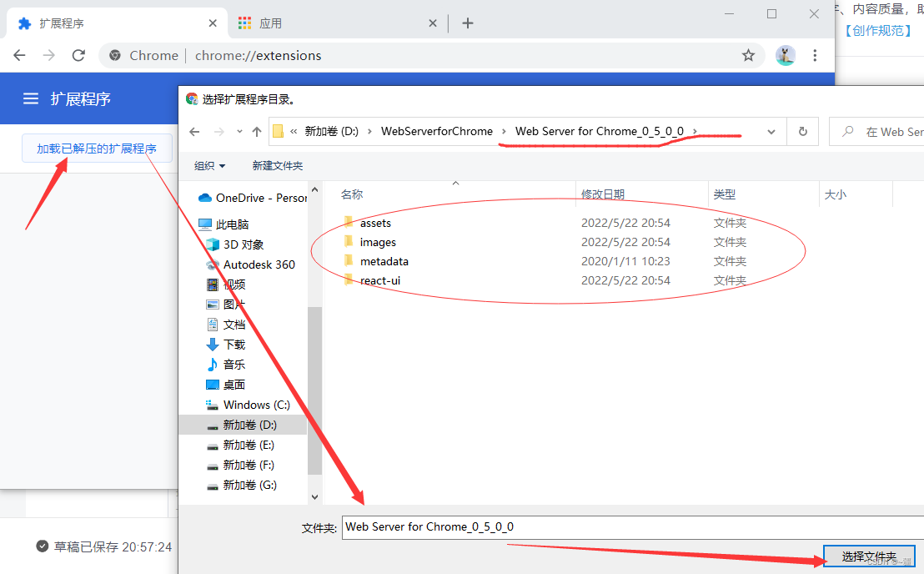The image size is (924, 574).
Task: Select the 扩展程序 tab
Action: [x=117, y=23]
